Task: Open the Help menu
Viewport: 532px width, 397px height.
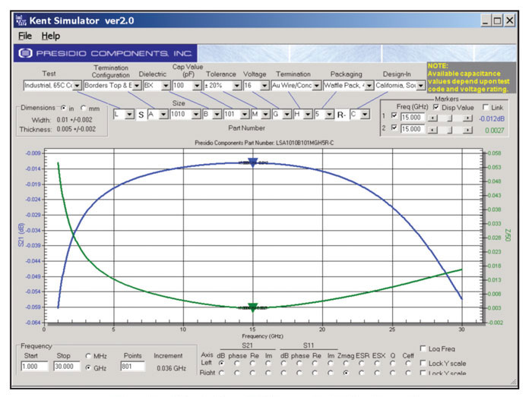Action: point(51,36)
